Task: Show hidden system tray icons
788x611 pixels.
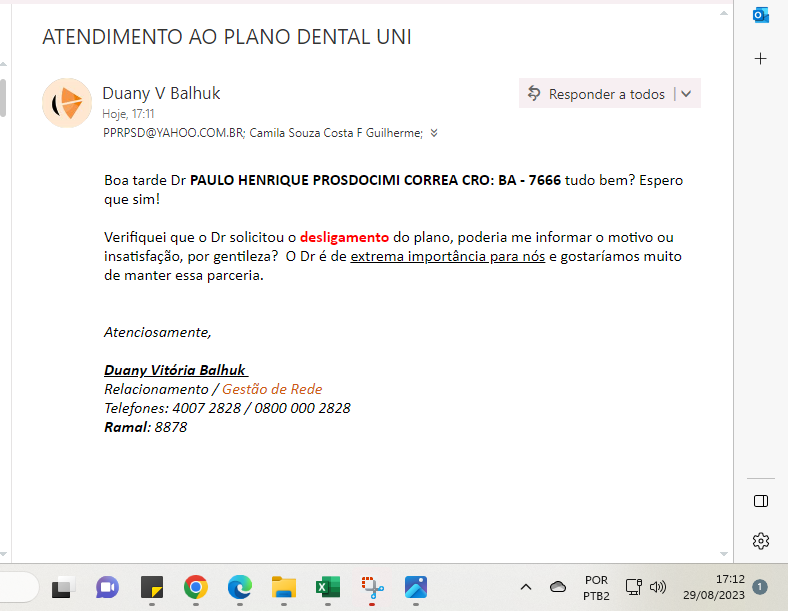Action: pos(526,587)
